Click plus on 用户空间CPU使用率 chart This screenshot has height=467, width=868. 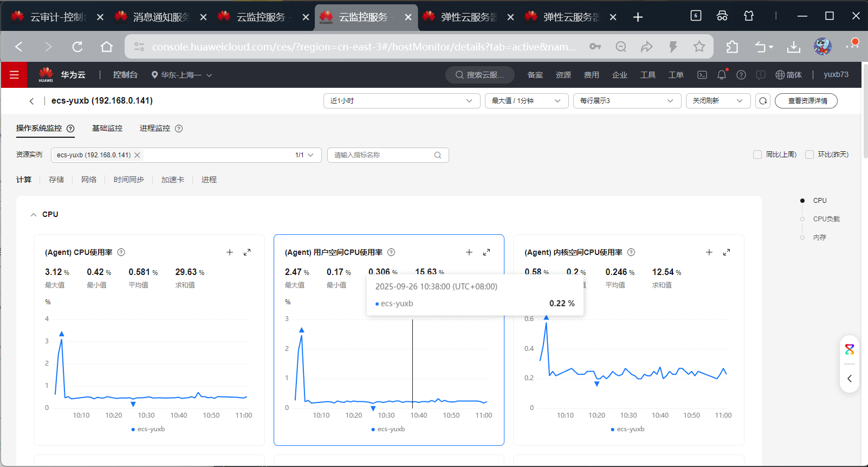coord(469,252)
